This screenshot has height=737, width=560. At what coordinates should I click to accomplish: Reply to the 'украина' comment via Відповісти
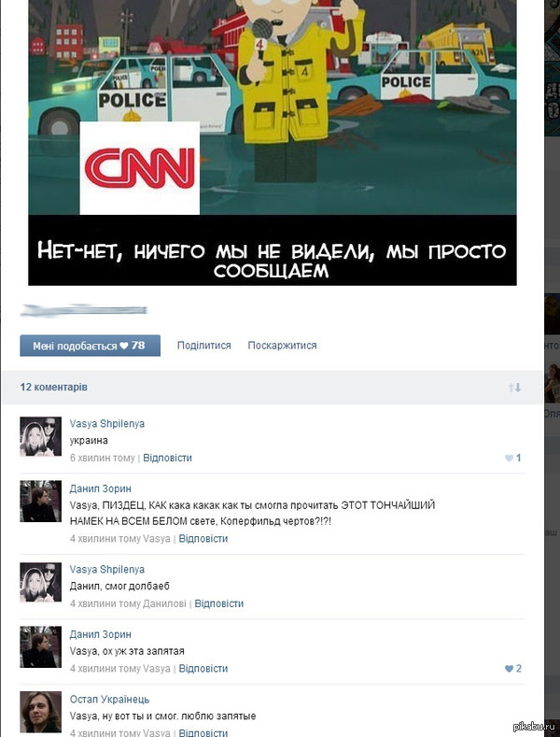tap(167, 458)
